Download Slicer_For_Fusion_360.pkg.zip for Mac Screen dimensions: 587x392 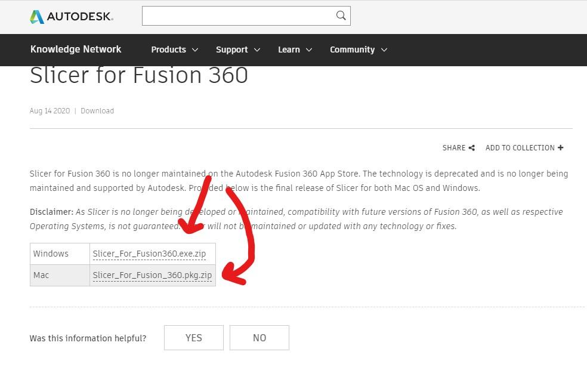click(152, 275)
